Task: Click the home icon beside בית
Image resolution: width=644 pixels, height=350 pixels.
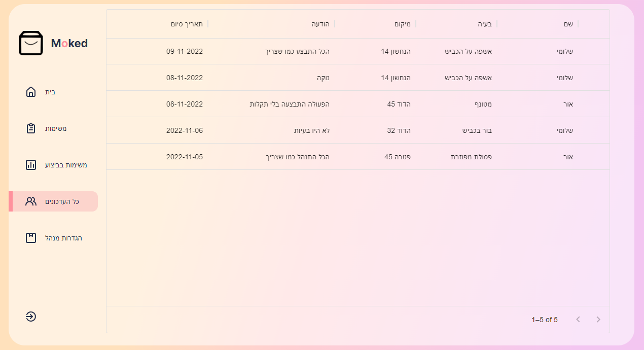Action: [31, 92]
